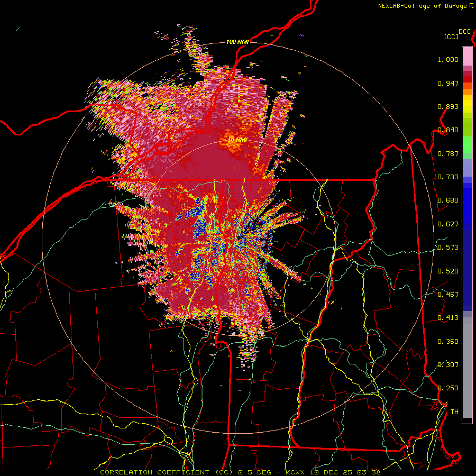Select the 0.733 scale value
Viewport: 476px width, 476px height.
pyautogui.click(x=448, y=177)
